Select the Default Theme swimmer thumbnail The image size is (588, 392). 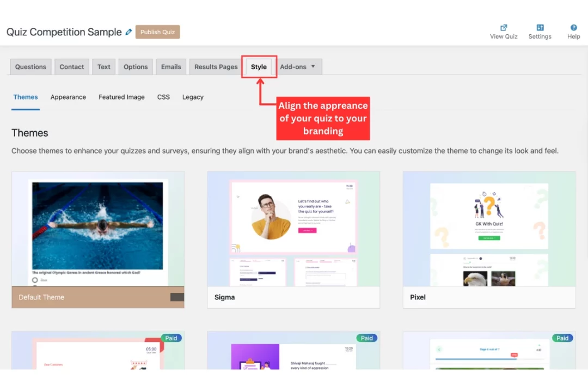click(x=97, y=229)
